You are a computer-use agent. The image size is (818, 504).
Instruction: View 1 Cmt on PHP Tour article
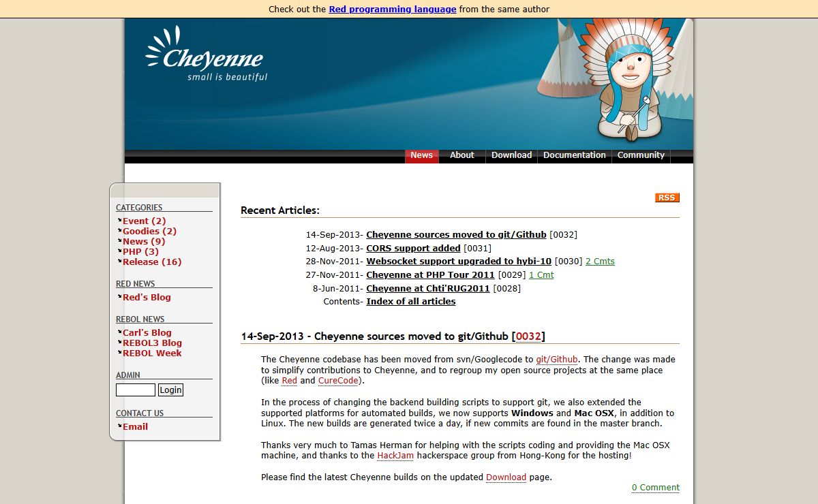(x=541, y=275)
